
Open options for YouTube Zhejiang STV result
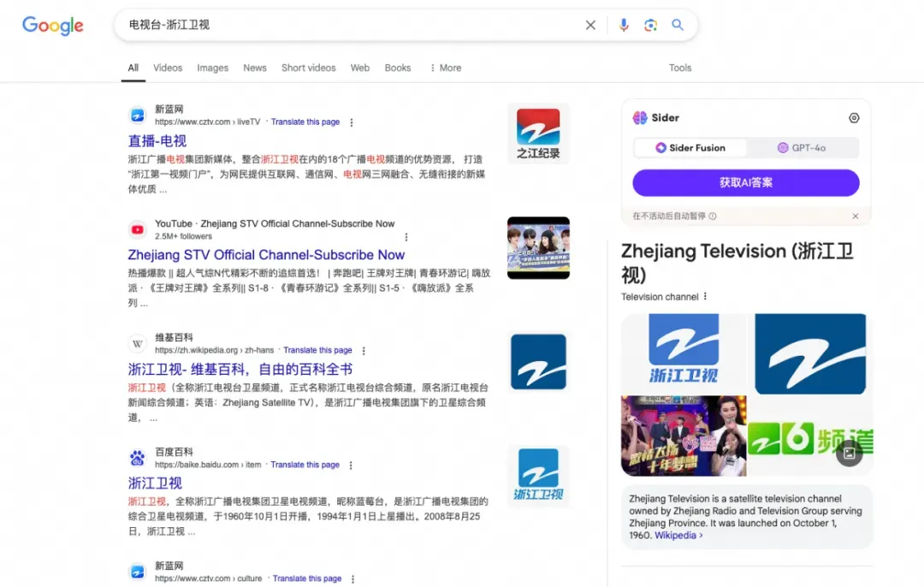pos(406,237)
